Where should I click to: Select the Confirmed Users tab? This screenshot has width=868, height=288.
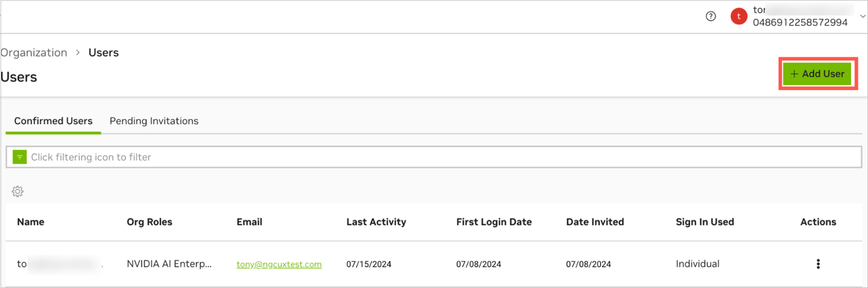53,121
